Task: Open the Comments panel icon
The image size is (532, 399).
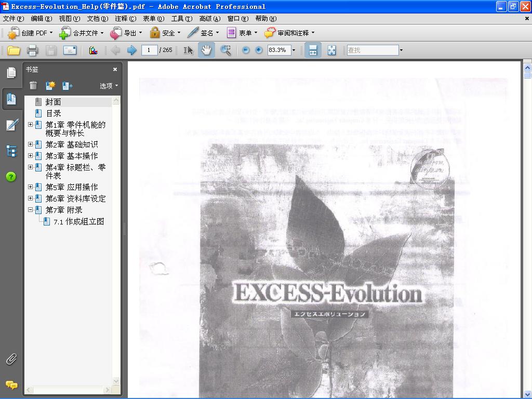Action: pos(11,385)
